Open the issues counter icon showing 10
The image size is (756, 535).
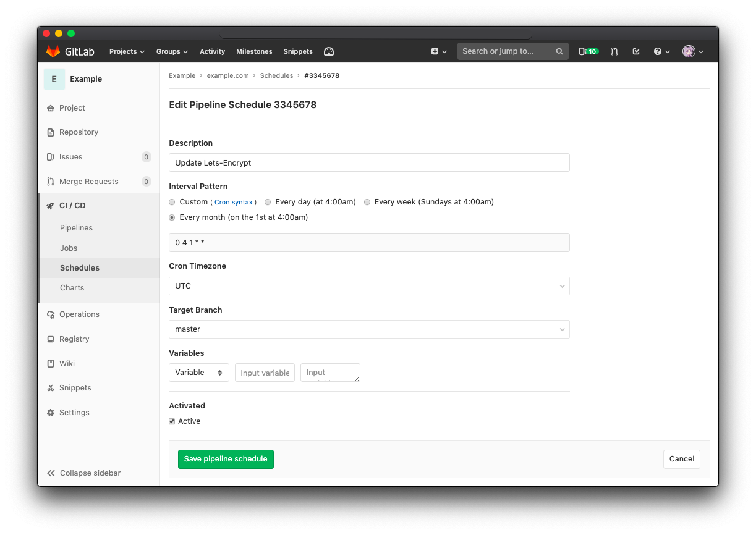pyautogui.click(x=588, y=51)
